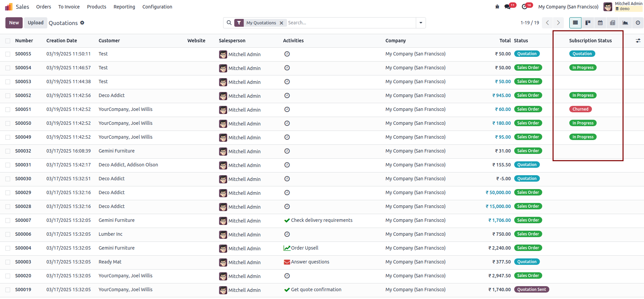Open the Activity view
Image resolution: width=644 pixels, height=299 pixels.
point(638,23)
